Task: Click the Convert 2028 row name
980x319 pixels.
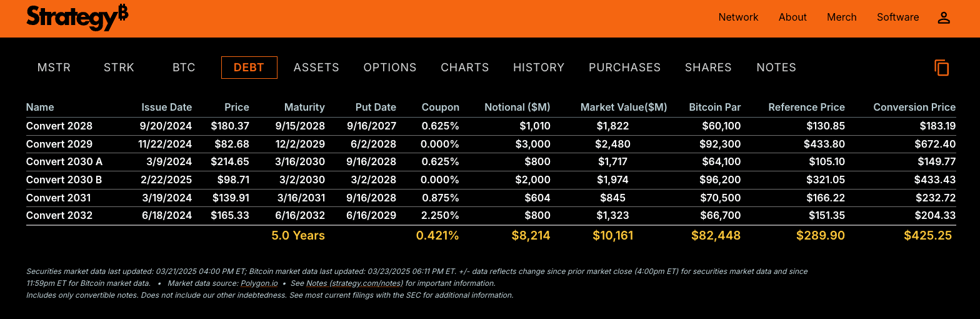Action: [59, 126]
